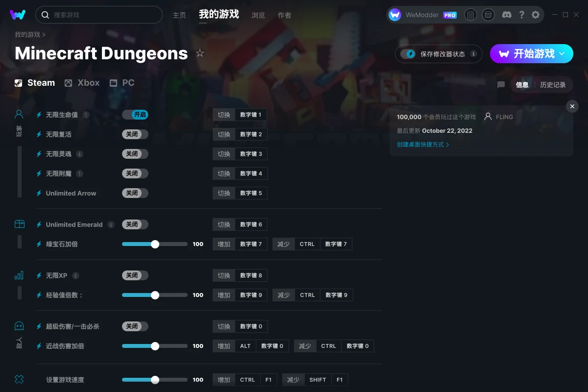Click the WeModder user avatar icon
This screenshot has width=588, height=392.
coord(395,15)
